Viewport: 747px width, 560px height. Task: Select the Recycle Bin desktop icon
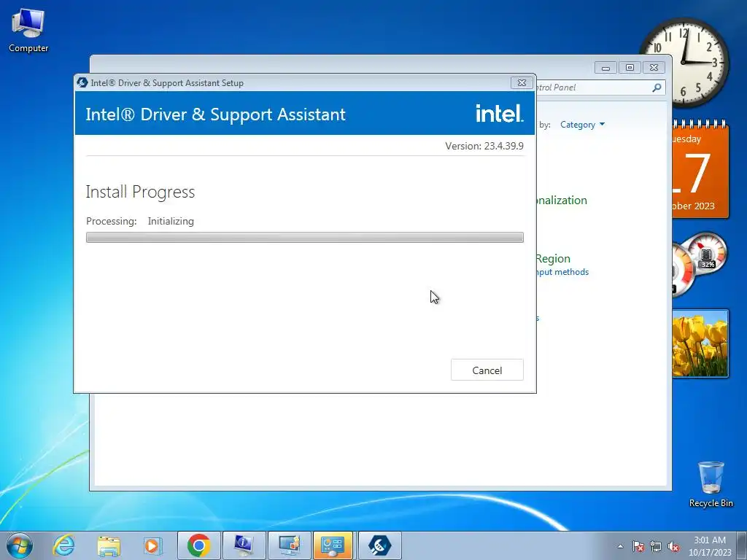tap(711, 484)
